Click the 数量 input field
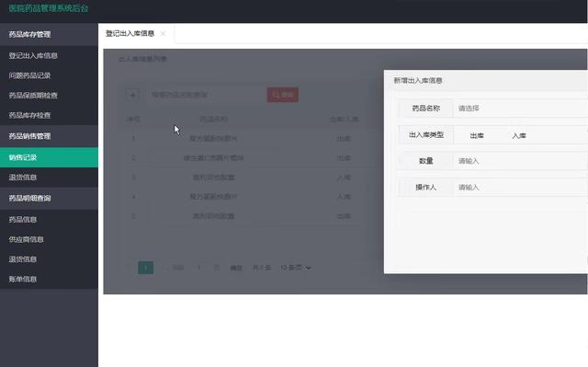This screenshot has height=367, width=588. click(x=521, y=161)
